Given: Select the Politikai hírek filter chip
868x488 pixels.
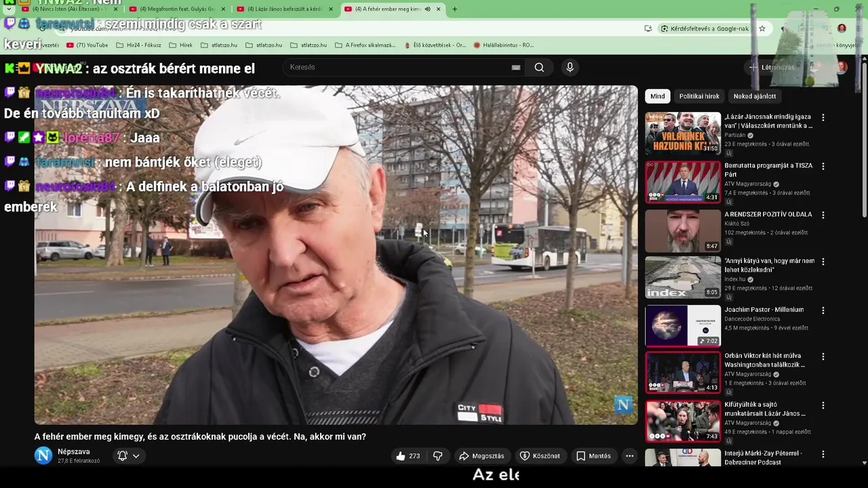Looking at the screenshot, I should click(x=699, y=96).
